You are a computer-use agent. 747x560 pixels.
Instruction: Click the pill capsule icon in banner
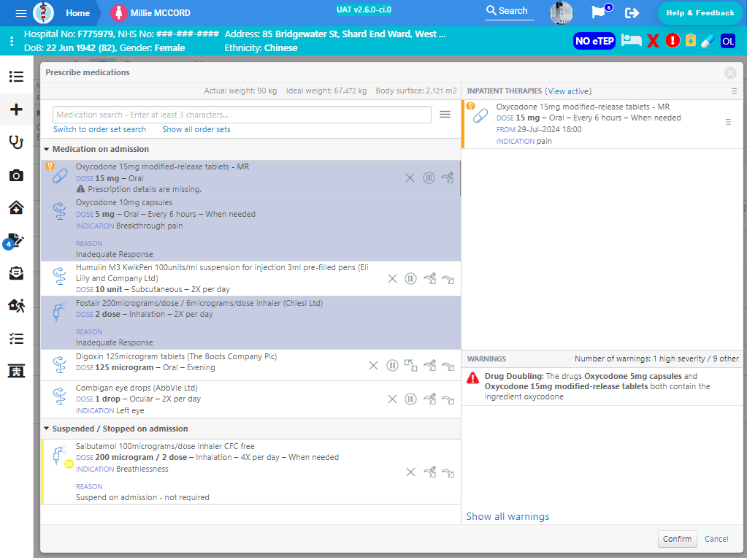[708, 41]
